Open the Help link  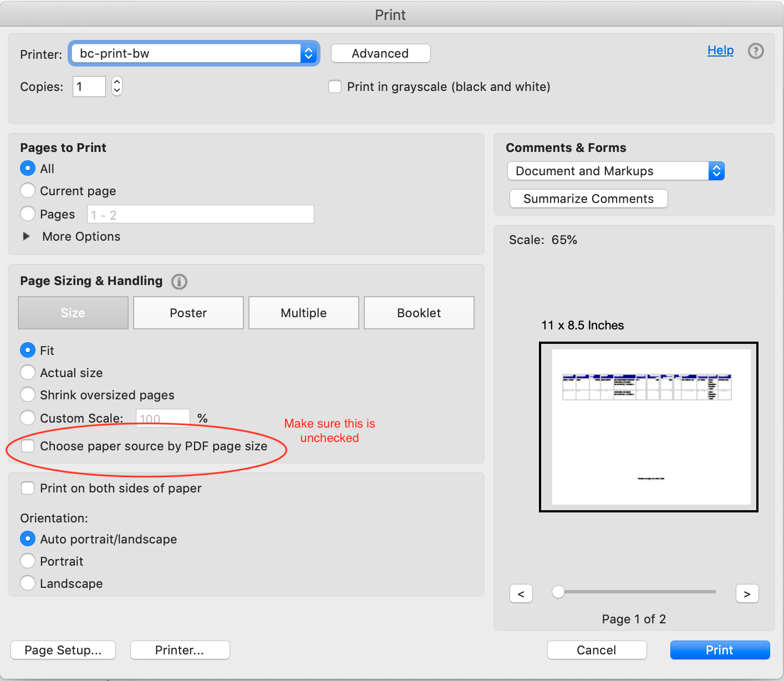click(x=720, y=50)
